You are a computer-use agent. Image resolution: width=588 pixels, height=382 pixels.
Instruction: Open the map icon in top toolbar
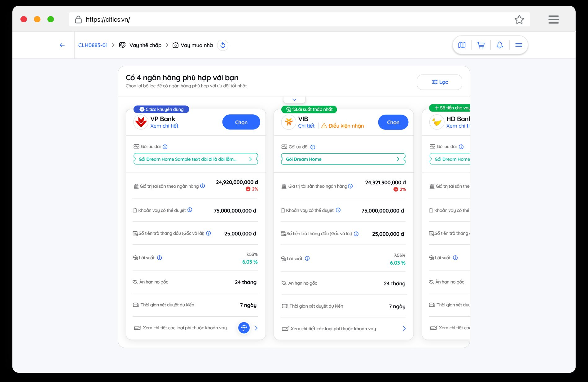462,45
